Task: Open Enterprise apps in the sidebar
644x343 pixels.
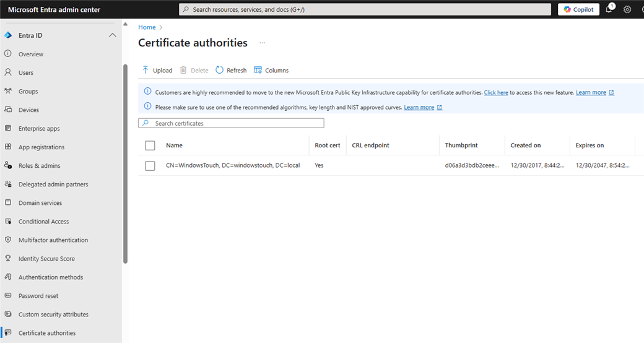Action: tap(39, 129)
